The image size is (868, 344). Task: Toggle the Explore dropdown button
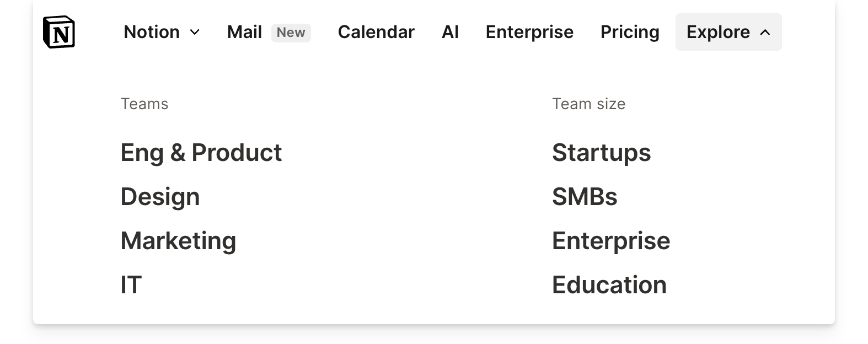(x=728, y=32)
